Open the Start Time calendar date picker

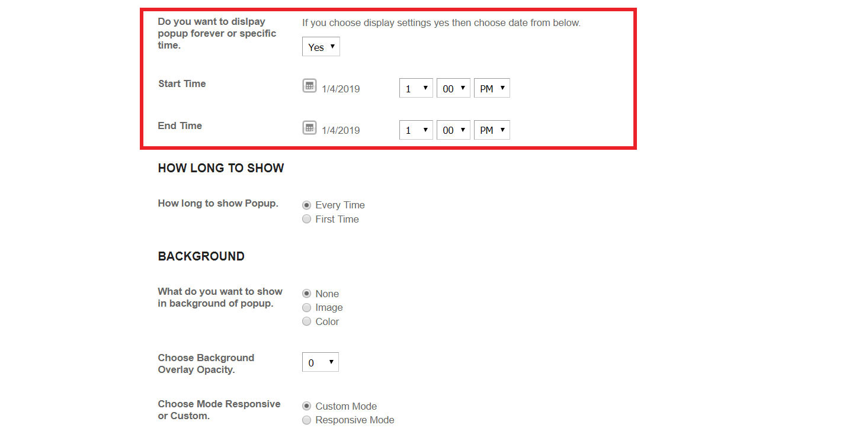click(309, 85)
